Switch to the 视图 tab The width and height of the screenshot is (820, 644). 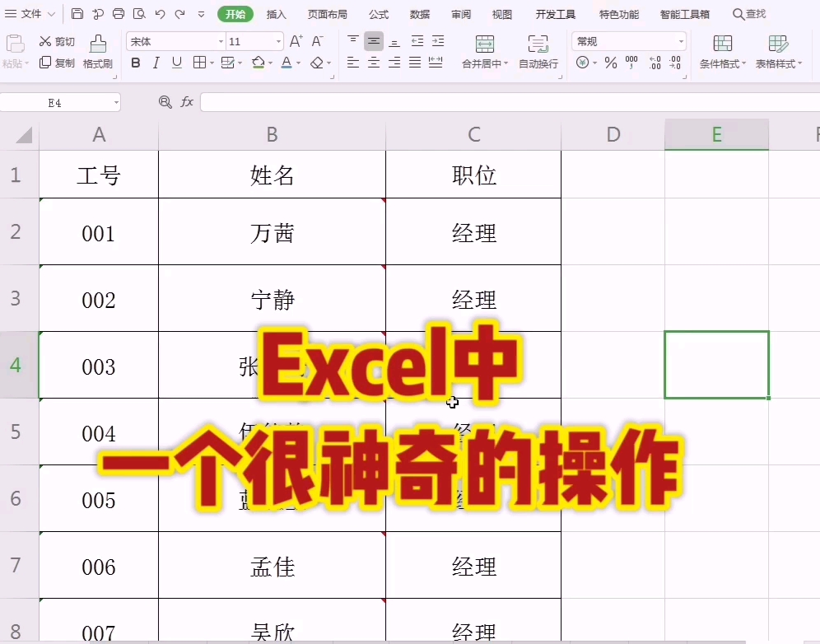click(x=502, y=14)
